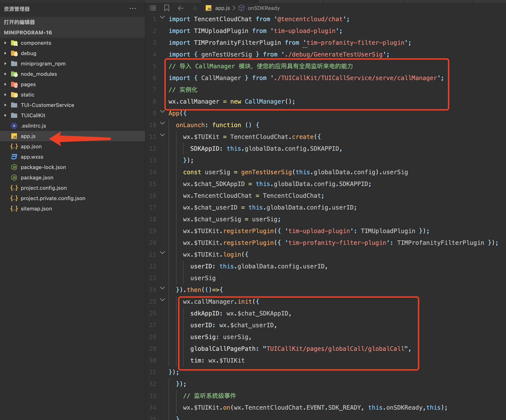Viewport: 506px width, 420px height.
Task: Click the .eslintrc.js file icon
Action: pos(14,126)
